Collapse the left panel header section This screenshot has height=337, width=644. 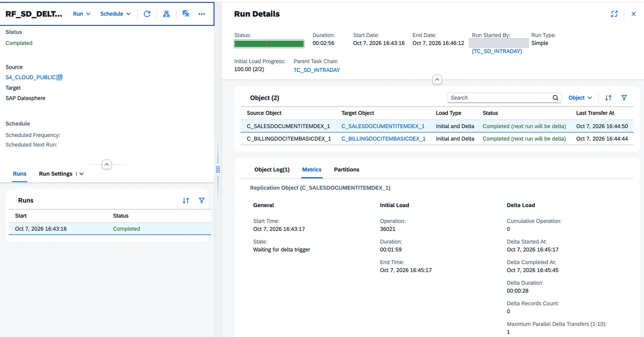(107, 164)
